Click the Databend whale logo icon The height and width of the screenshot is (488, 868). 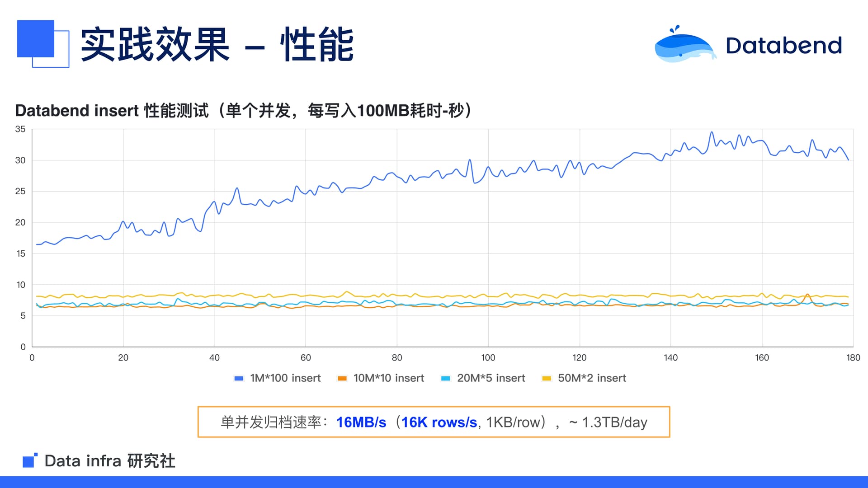tap(685, 44)
